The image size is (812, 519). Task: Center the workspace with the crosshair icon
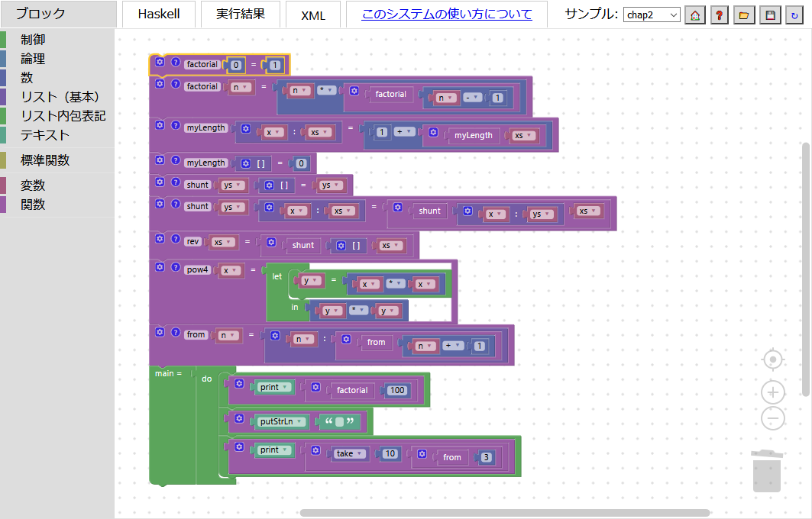click(x=773, y=359)
